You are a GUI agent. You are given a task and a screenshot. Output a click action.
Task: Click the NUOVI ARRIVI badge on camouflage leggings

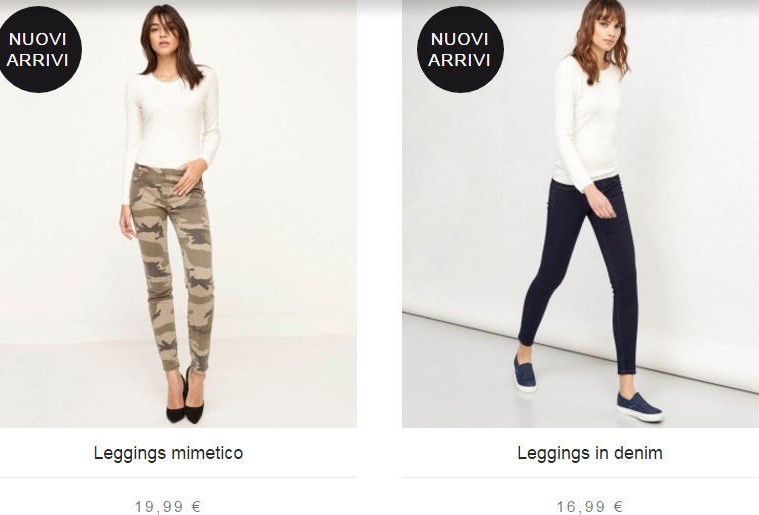[38, 49]
